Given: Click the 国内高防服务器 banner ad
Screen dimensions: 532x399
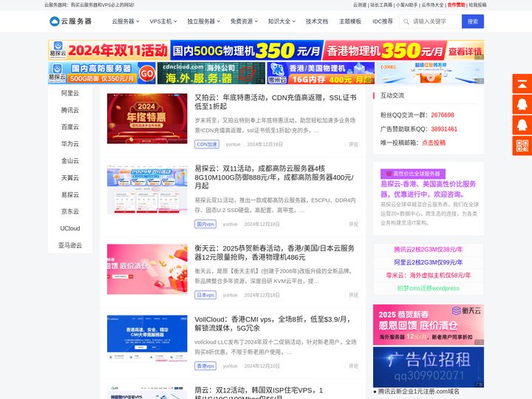Looking at the screenshot, I should [102, 73].
